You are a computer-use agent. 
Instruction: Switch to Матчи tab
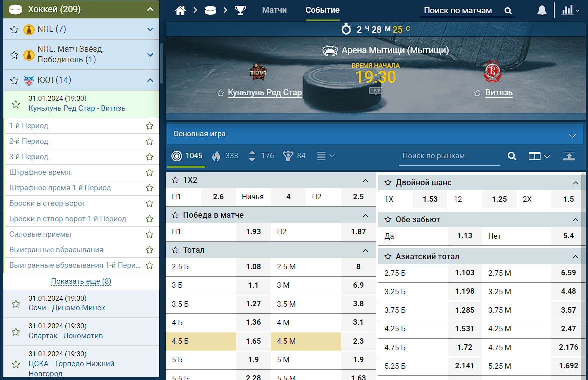(274, 10)
